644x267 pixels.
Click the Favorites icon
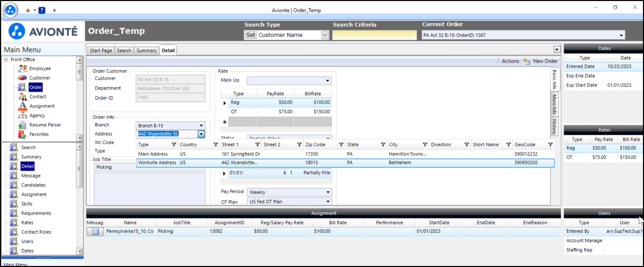click(23, 134)
